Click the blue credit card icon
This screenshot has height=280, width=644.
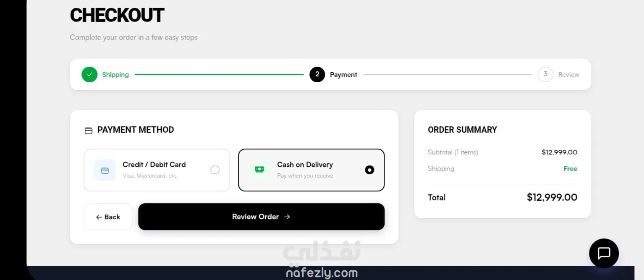point(105,170)
